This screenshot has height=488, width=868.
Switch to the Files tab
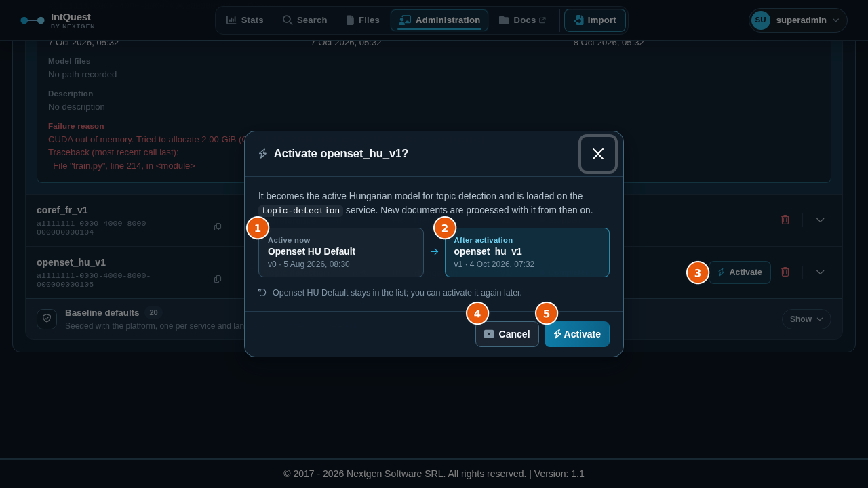tap(362, 20)
